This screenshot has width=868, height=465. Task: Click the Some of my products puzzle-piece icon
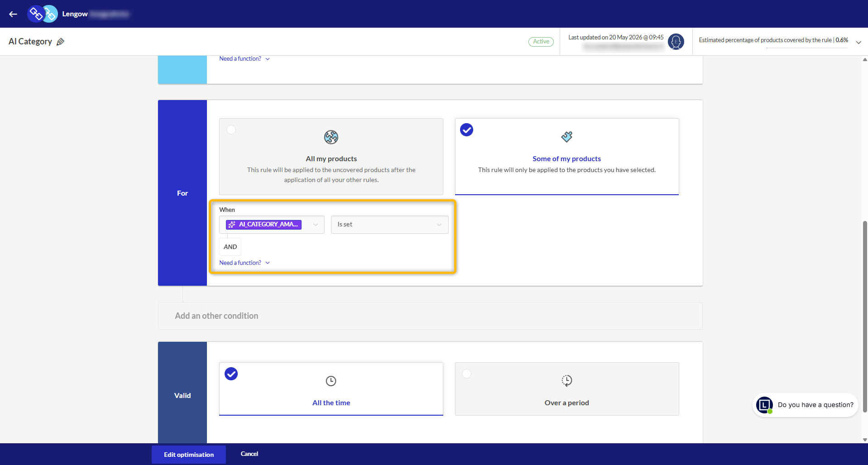coord(566,136)
